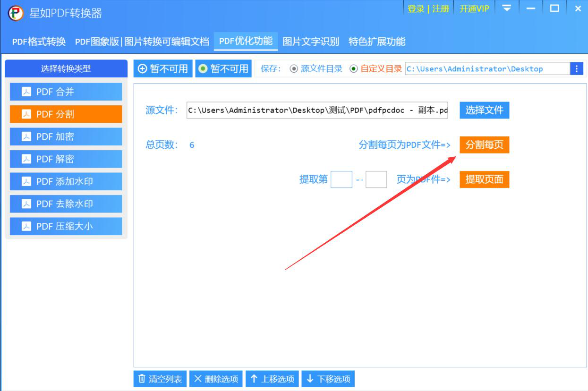Select the PDF 压缩大小 function

[65, 226]
